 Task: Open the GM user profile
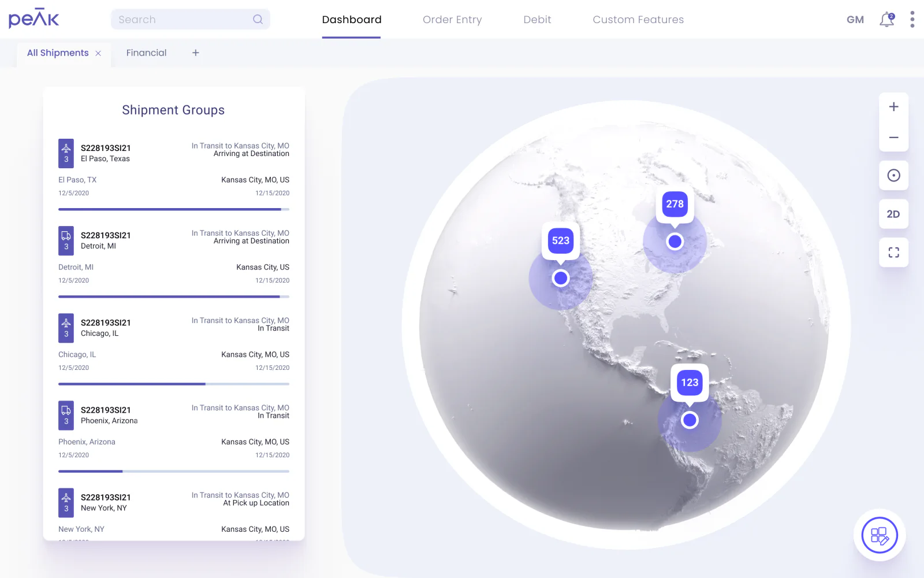pyautogui.click(x=855, y=20)
